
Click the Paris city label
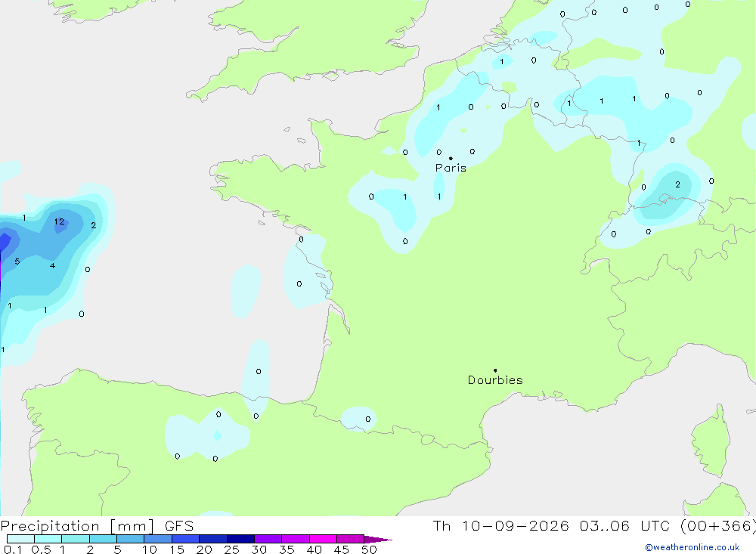click(451, 168)
